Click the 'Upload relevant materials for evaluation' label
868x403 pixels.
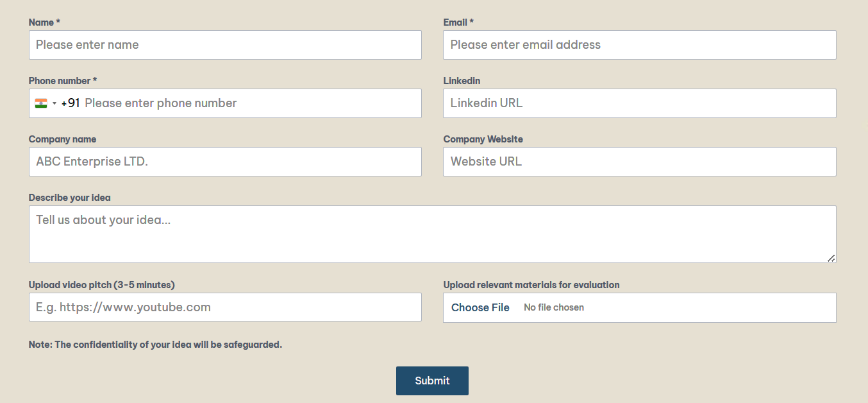pos(531,285)
